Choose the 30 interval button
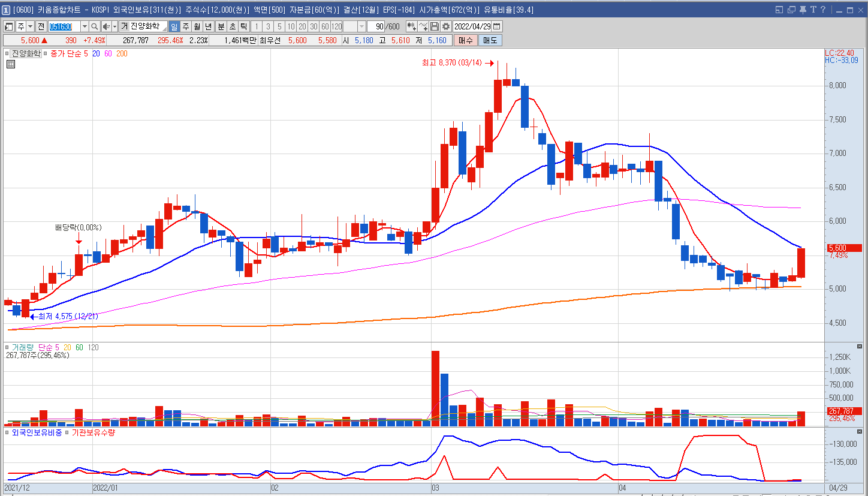 click(314, 26)
